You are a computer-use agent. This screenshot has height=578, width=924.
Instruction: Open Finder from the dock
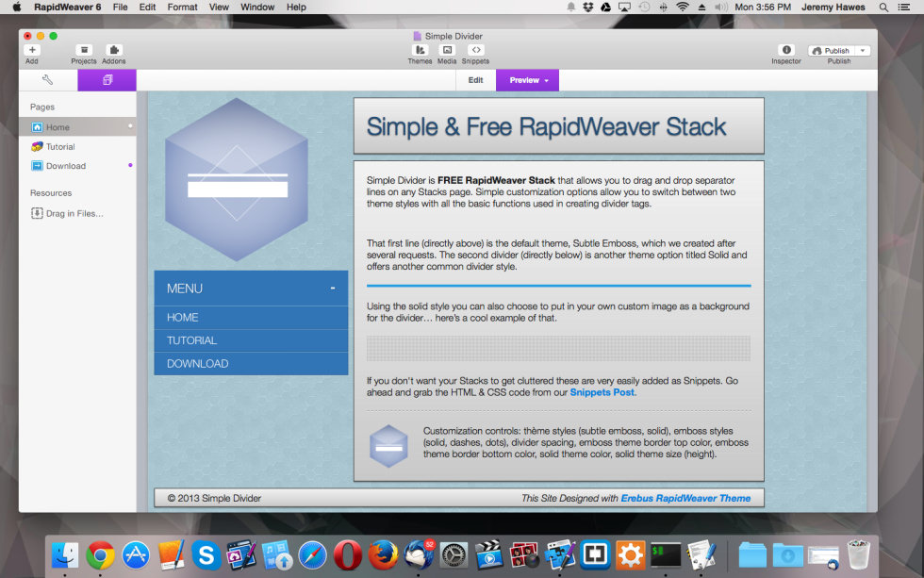(x=65, y=555)
